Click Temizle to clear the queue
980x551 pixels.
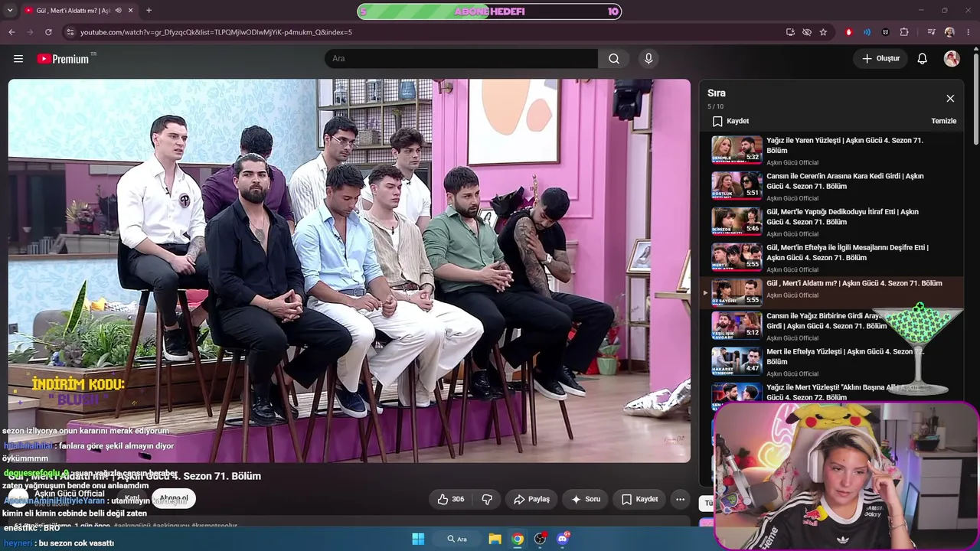[x=943, y=121]
